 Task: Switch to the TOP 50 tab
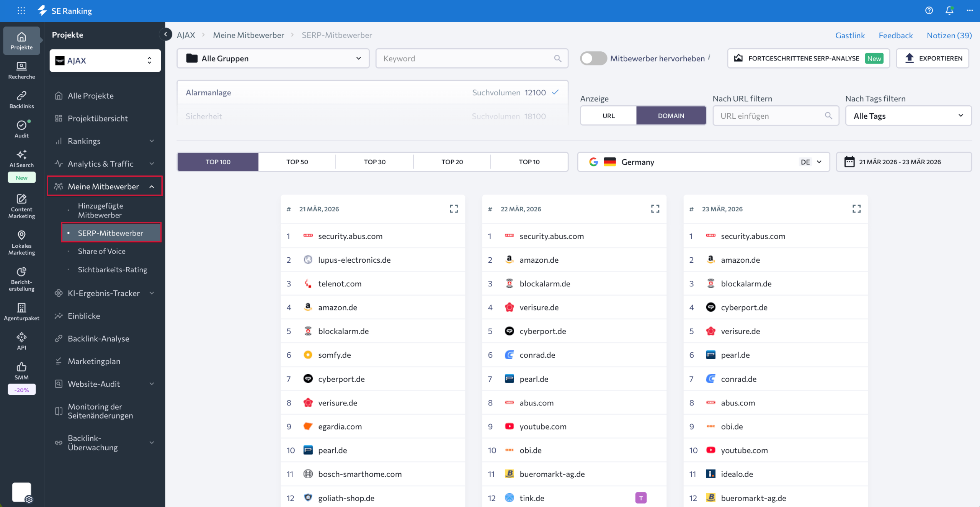click(297, 162)
